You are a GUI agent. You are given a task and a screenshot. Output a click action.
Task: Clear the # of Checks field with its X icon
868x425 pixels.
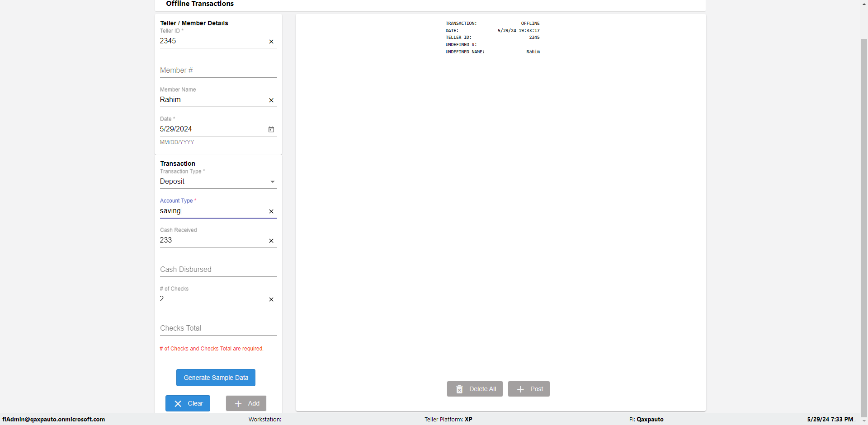[x=271, y=299]
